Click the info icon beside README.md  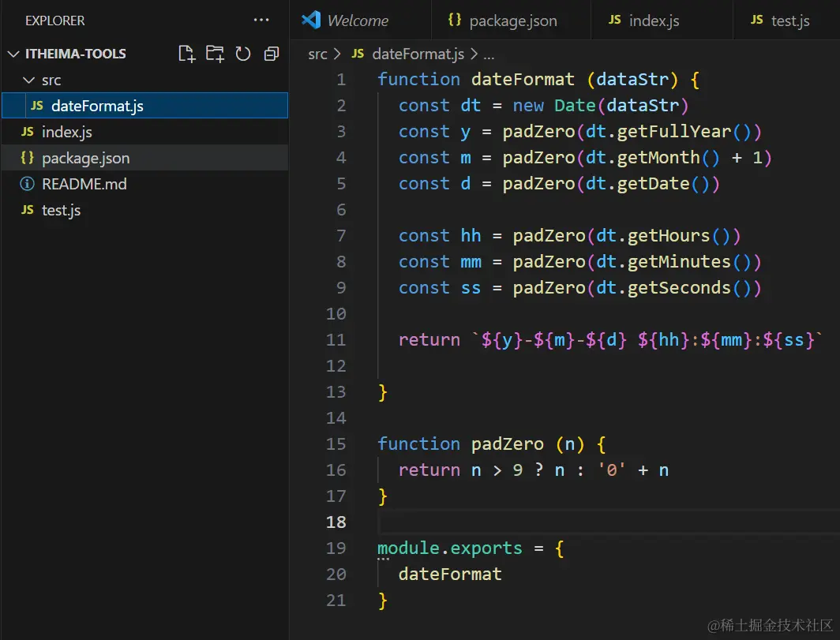tap(28, 184)
